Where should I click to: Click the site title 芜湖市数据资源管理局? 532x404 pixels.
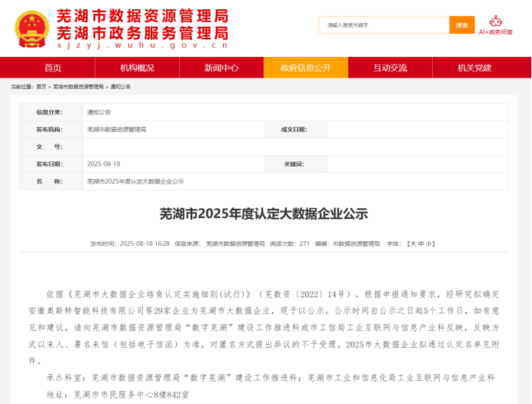(x=142, y=16)
